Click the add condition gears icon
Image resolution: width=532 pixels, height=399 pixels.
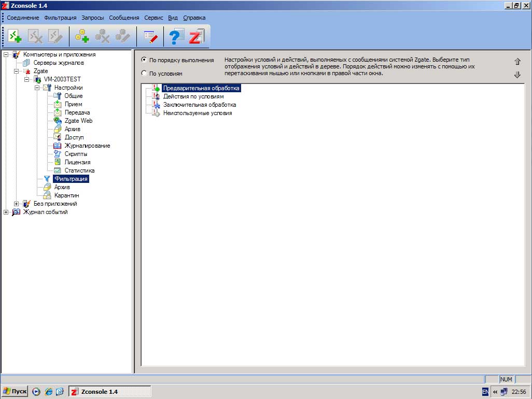82,36
